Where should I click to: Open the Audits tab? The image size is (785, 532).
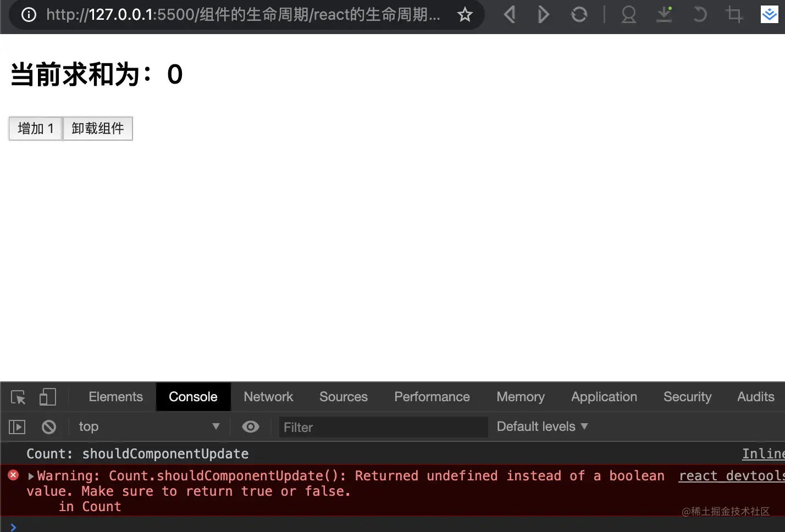[755, 397]
